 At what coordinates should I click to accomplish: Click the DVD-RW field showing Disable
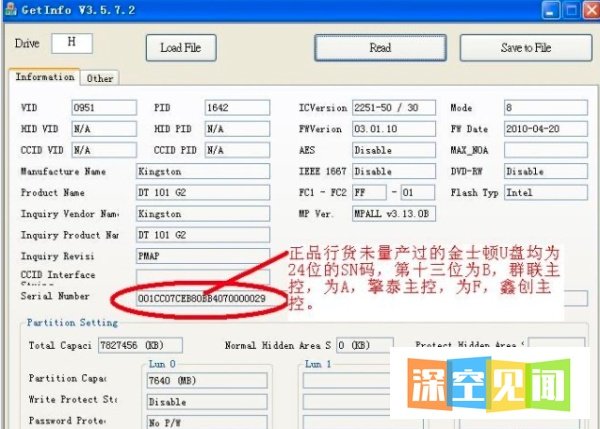point(546,171)
